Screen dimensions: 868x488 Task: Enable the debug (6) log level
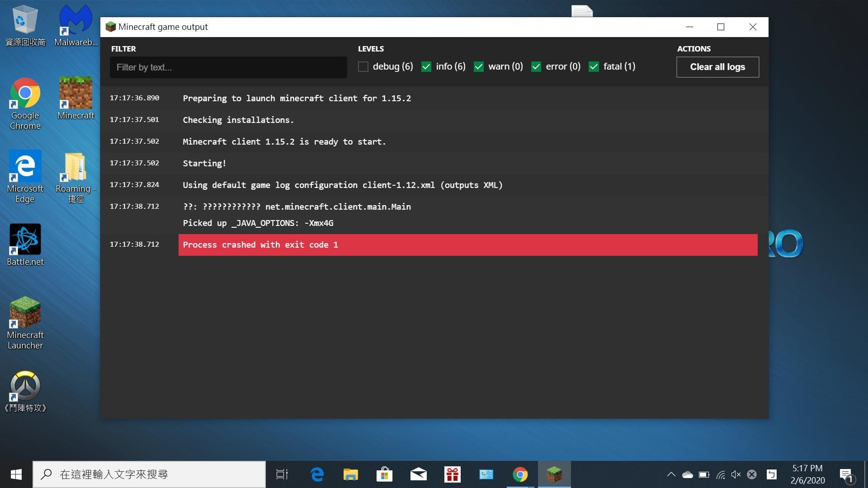coord(363,67)
